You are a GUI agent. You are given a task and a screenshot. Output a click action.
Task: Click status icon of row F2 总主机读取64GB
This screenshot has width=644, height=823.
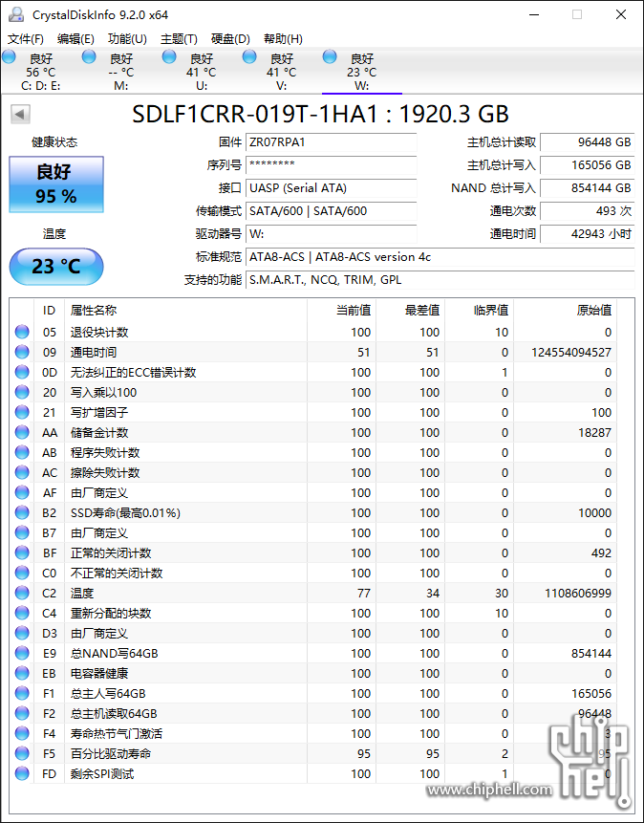pyautogui.click(x=22, y=713)
